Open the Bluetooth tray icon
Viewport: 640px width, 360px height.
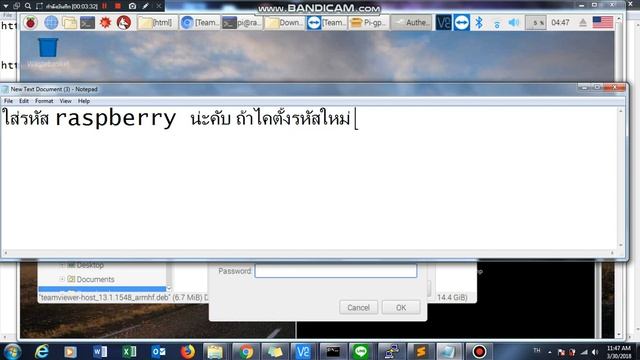point(479,23)
